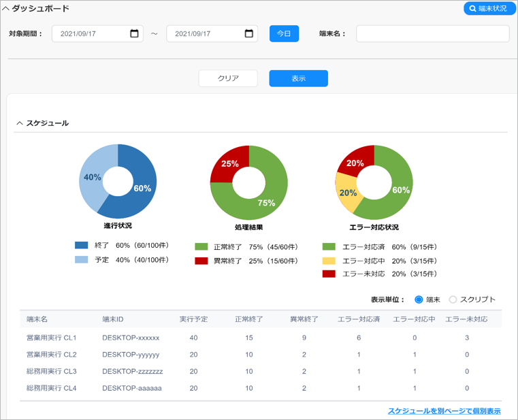
Task: Select the 営業用実行 CL1 table row
Action: [261, 338]
